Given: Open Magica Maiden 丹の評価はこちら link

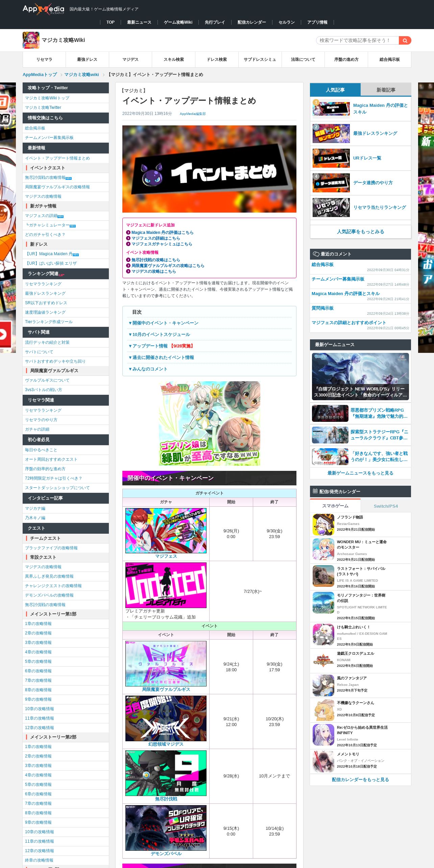Looking at the screenshot, I should tap(162, 233).
